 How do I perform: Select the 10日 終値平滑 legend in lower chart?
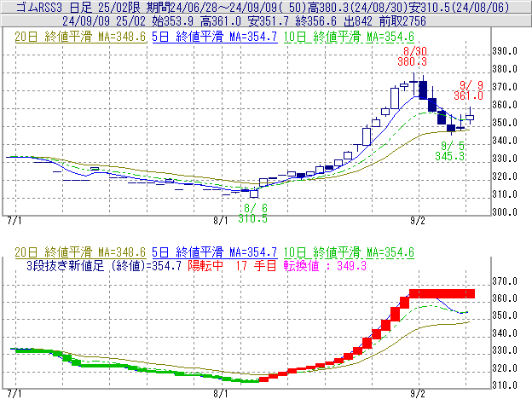[349, 252]
